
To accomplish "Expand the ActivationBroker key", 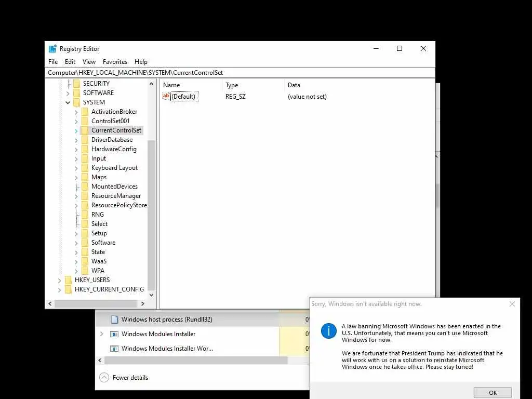I will [76, 112].
